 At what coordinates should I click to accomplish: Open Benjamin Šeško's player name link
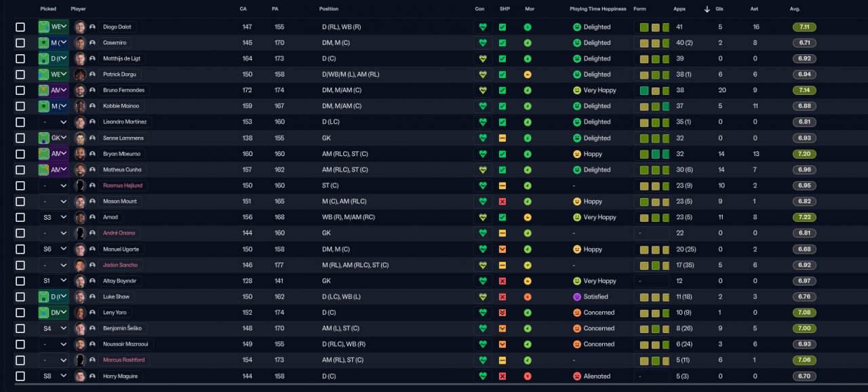pyautogui.click(x=122, y=328)
